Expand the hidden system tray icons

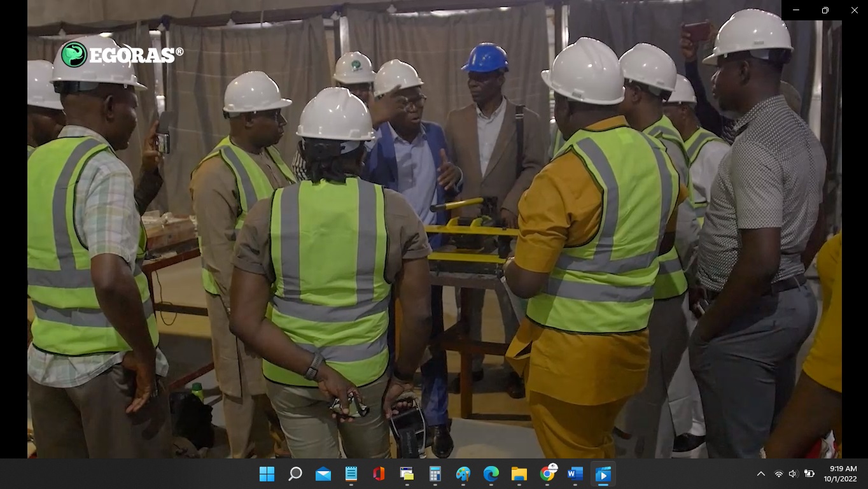point(760,474)
